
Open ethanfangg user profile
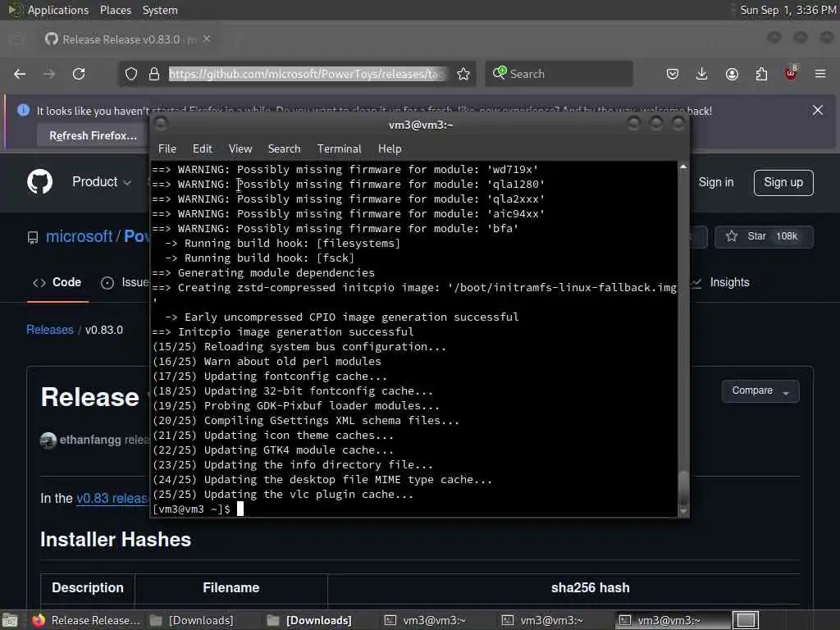point(90,440)
